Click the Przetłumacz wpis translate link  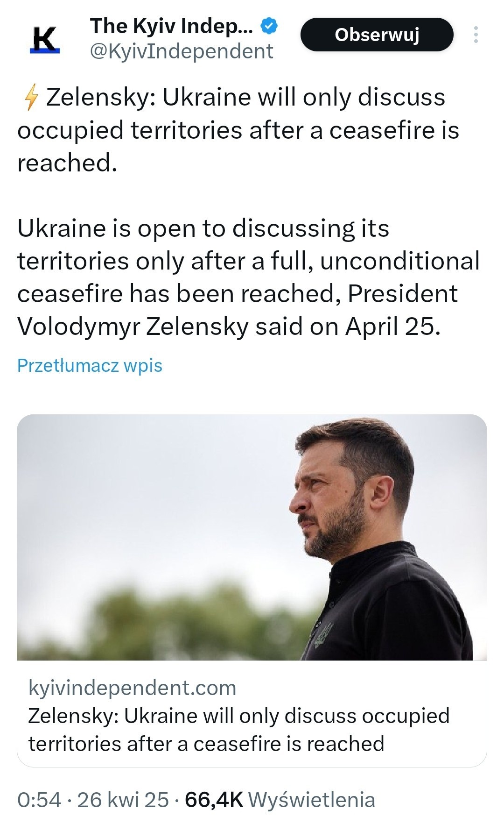(x=90, y=365)
